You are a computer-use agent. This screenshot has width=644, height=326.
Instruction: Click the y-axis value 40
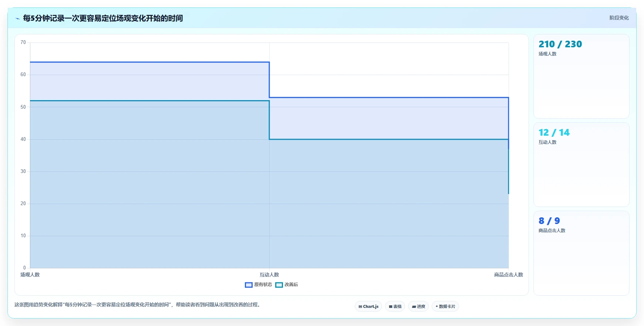(x=23, y=139)
